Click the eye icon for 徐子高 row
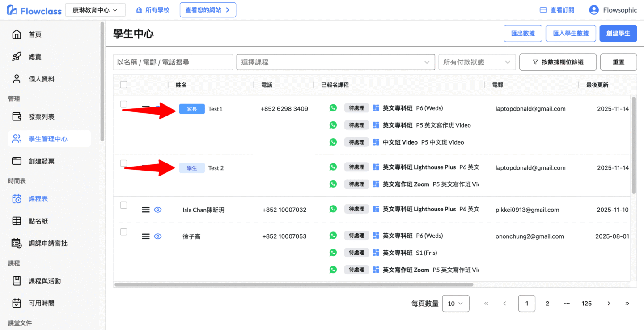The height and width of the screenshot is (330, 644). (x=157, y=236)
